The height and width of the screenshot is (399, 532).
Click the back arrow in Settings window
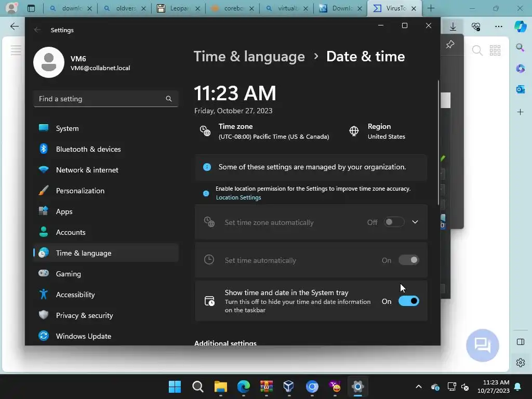click(37, 30)
